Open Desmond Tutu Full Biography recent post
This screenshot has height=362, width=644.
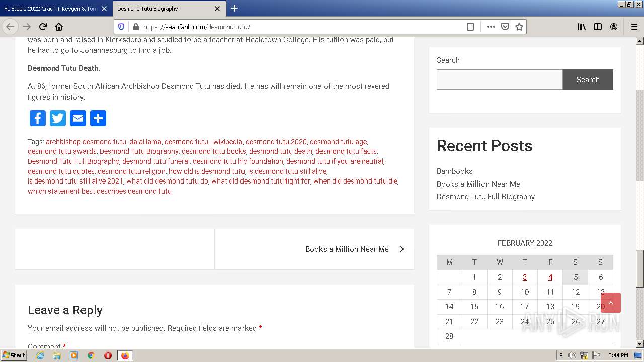click(486, 196)
